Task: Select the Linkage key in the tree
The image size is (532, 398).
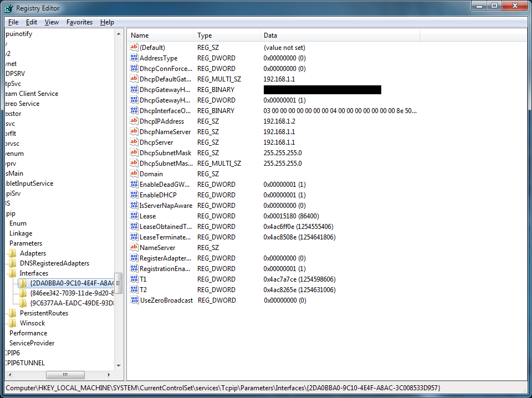Action: (x=21, y=233)
